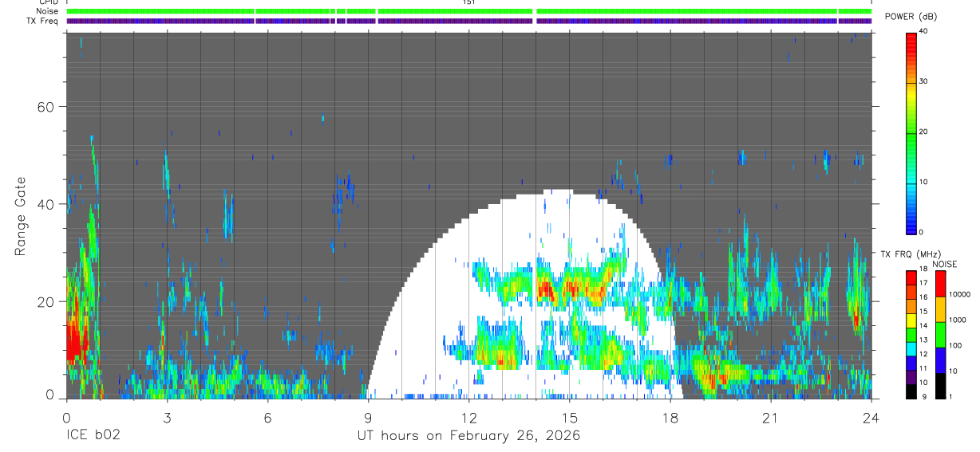Click the "15" tick on UT hours axis
Viewport: 980px width, 452px height.
click(x=569, y=418)
